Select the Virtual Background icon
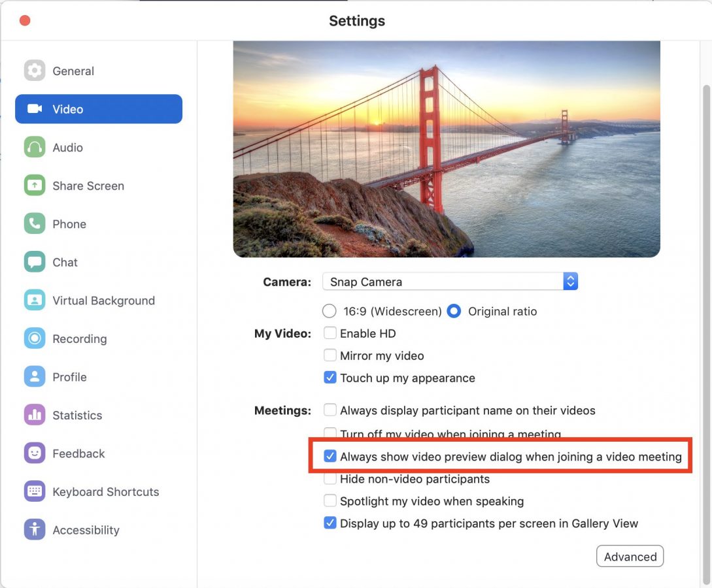 pyautogui.click(x=35, y=301)
